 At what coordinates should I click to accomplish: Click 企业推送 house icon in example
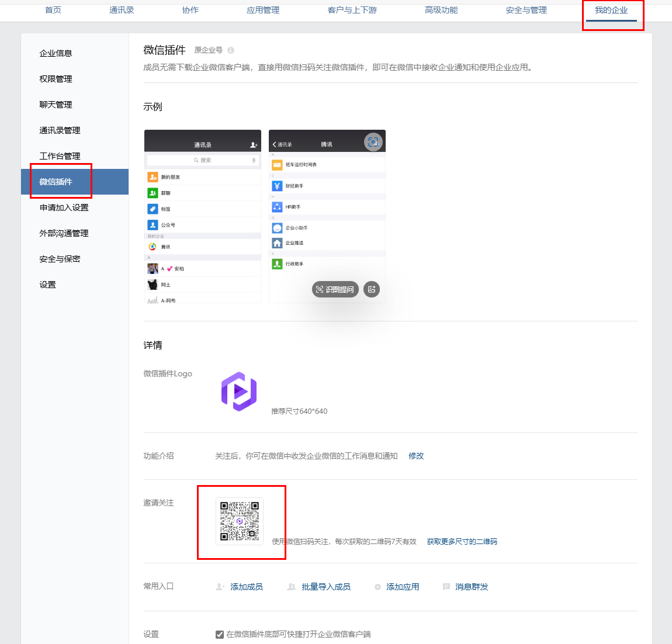click(x=278, y=243)
